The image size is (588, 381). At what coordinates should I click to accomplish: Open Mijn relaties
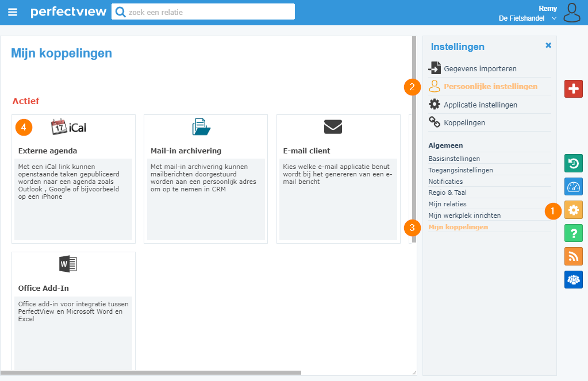(447, 204)
